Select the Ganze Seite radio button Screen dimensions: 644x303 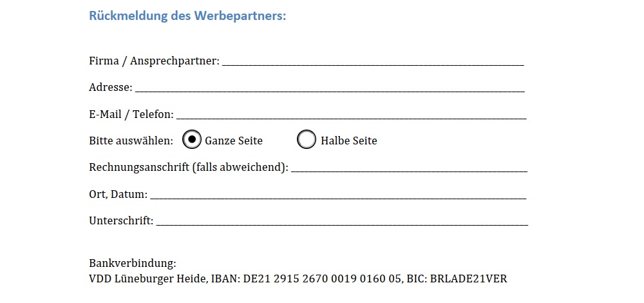pos(193,140)
